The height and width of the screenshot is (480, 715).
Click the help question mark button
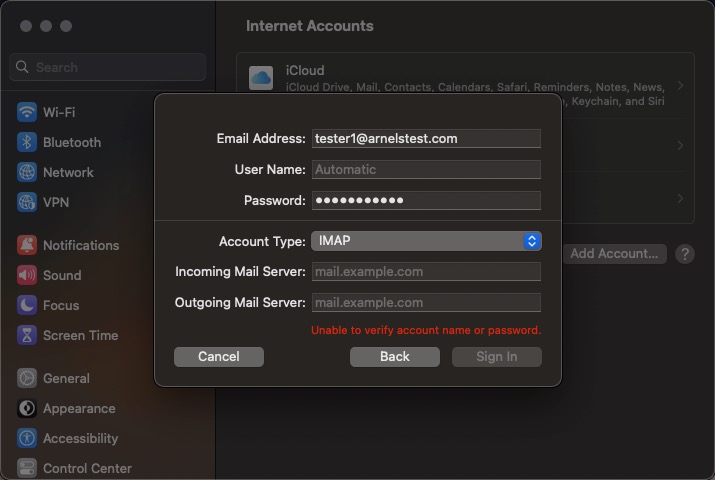coord(685,254)
